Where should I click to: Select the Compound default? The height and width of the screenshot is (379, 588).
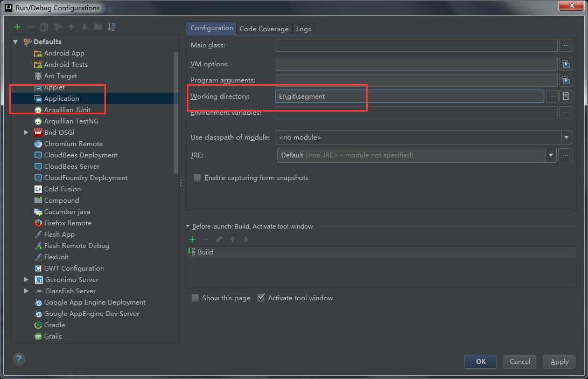point(57,201)
